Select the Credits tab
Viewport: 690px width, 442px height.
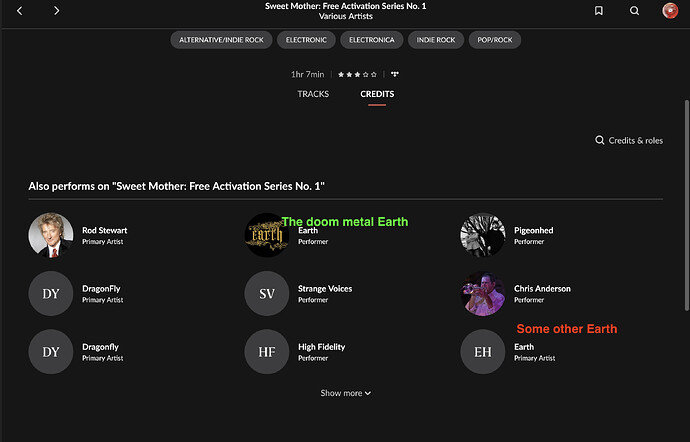pos(377,94)
